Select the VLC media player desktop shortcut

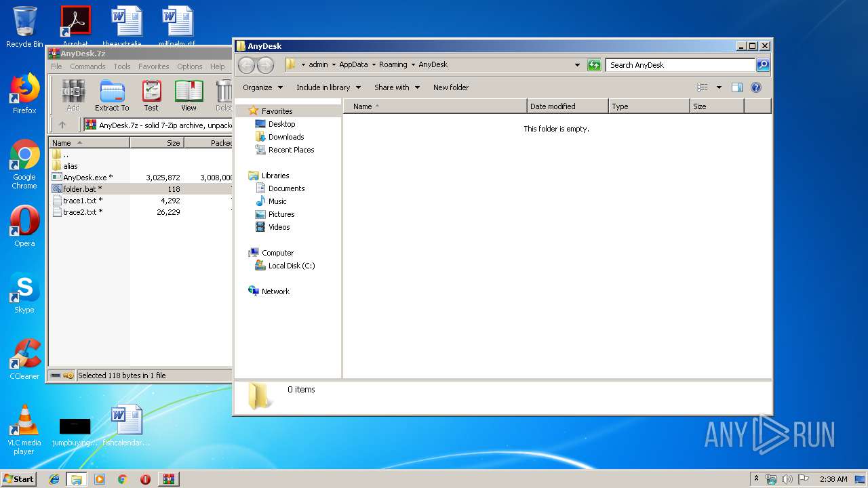tap(24, 430)
